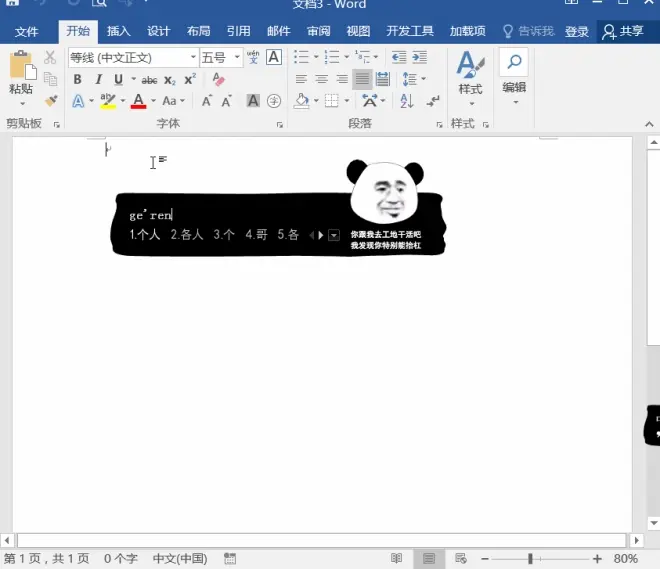Decrease paragraph indent

click(x=399, y=57)
